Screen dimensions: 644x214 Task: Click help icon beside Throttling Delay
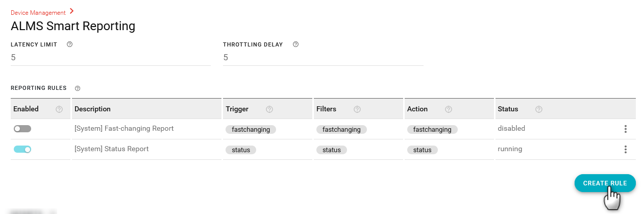(295, 44)
